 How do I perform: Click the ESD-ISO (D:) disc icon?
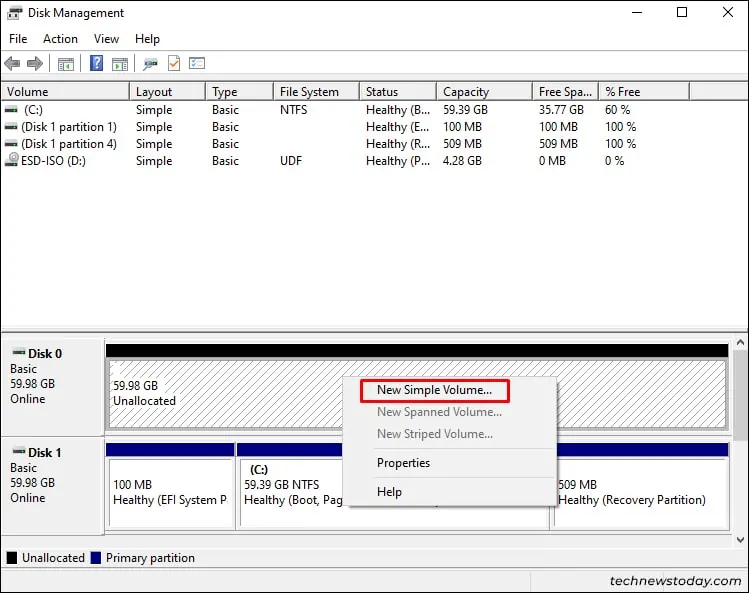(x=11, y=160)
